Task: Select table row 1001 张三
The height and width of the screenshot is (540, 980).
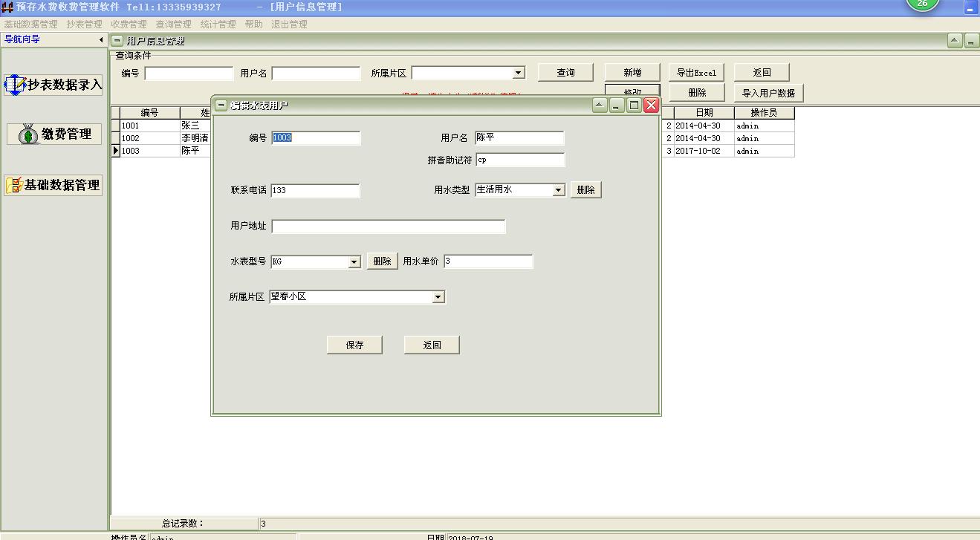Action: point(166,126)
